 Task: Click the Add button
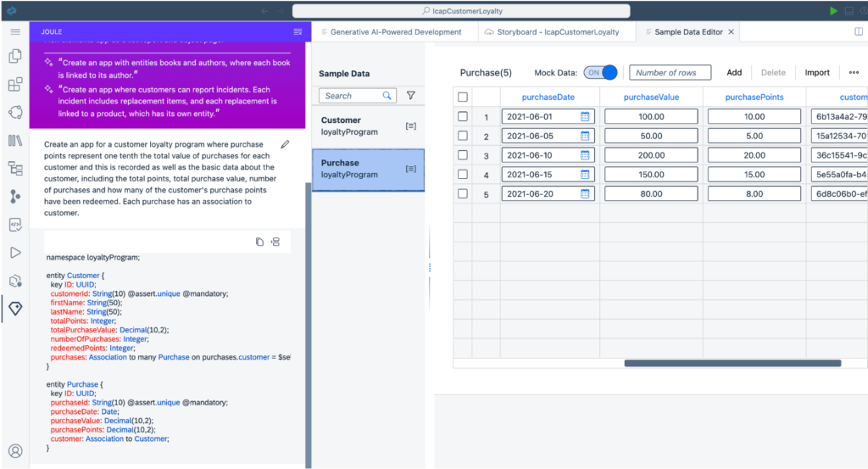734,73
